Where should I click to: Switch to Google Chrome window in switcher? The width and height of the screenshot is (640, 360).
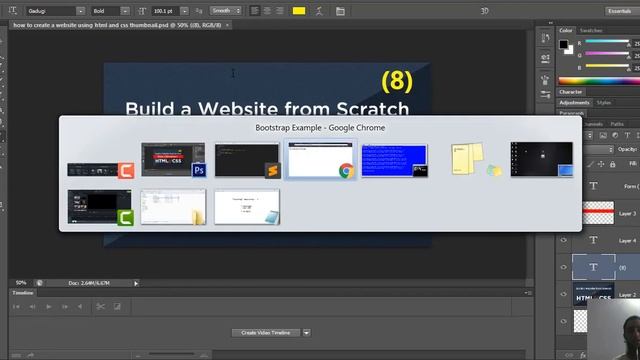point(321,160)
